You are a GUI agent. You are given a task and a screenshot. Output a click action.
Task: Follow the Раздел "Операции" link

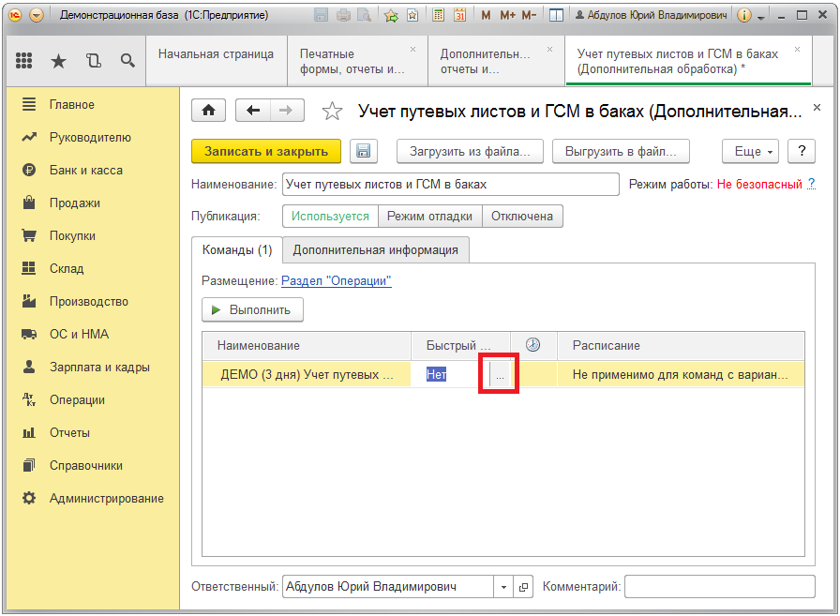336,280
